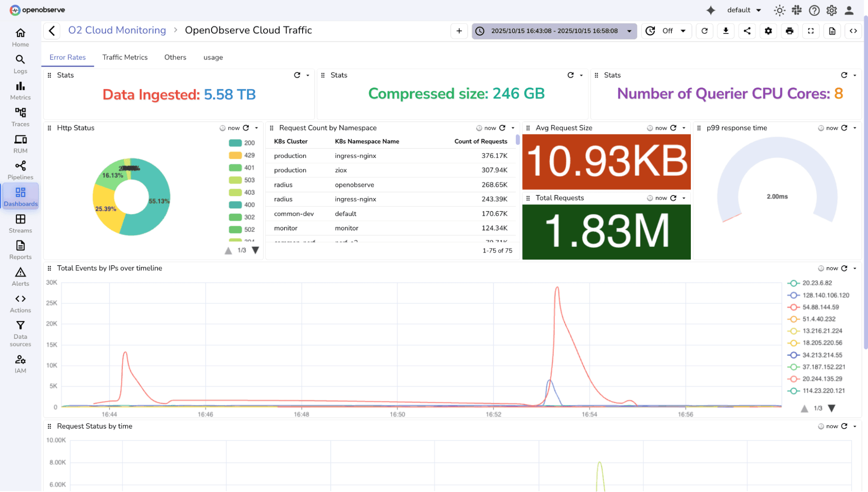
Task: Open the usage tab
Action: tap(213, 57)
